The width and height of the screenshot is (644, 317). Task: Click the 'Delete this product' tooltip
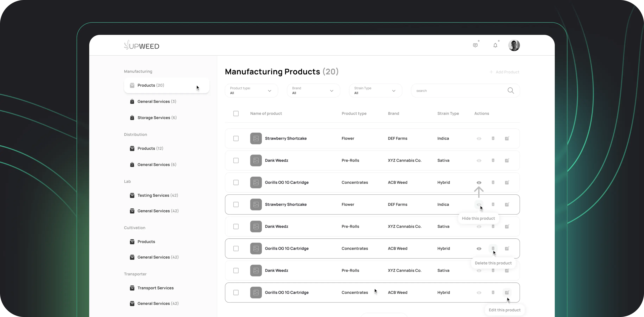pos(493,263)
